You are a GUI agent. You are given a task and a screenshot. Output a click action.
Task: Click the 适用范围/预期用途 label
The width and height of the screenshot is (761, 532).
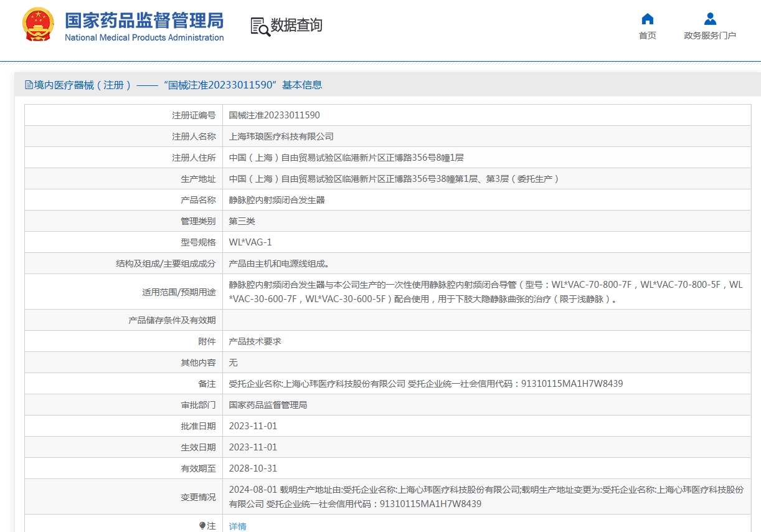pos(179,292)
